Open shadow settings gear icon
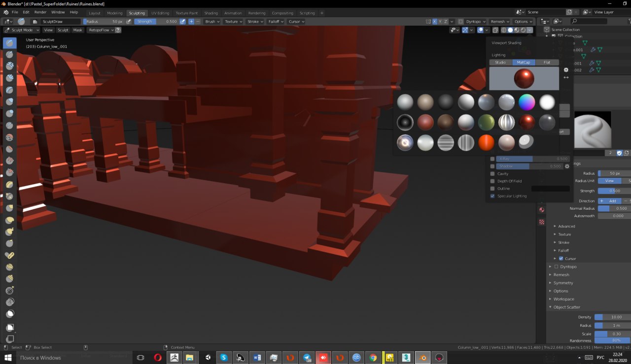This screenshot has height=364, width=631. 567,166
